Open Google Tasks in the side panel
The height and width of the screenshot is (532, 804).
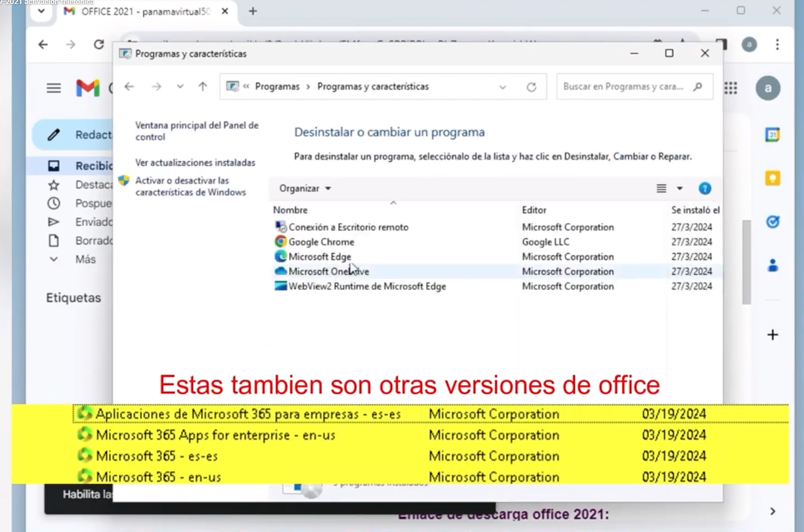coord(772,222)
